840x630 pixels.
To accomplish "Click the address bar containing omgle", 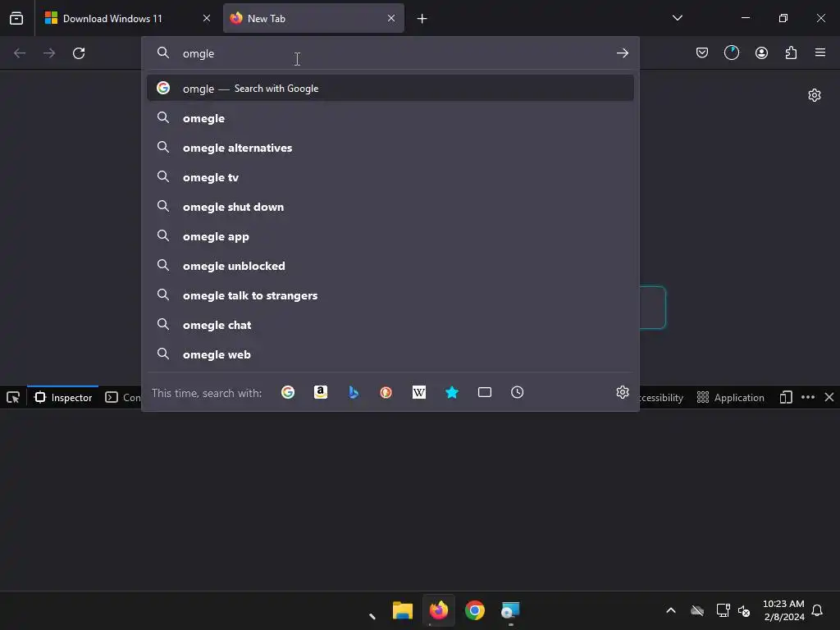I will tap(390, 53).
